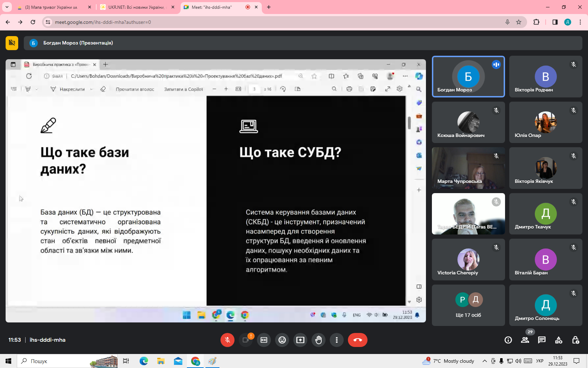Switch to Мапа тривог України tab
Viewport: 588px width, 368px height.
[x=51, y=7]
